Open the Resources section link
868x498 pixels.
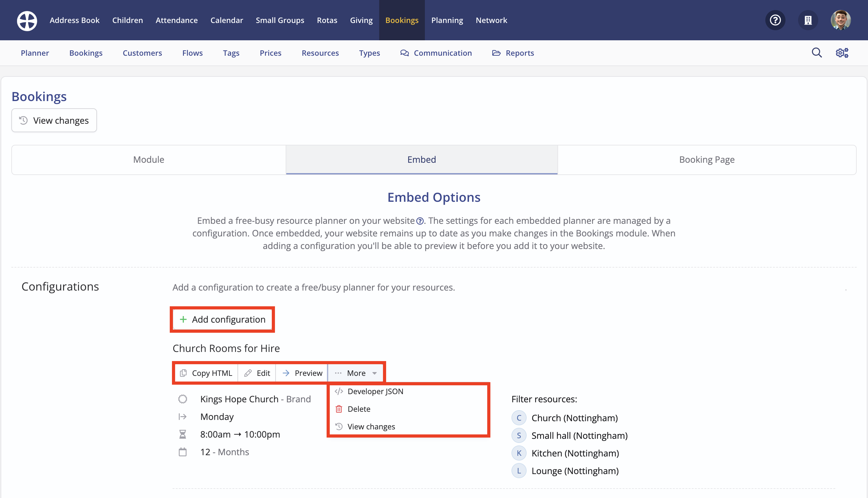coord(320,53)
